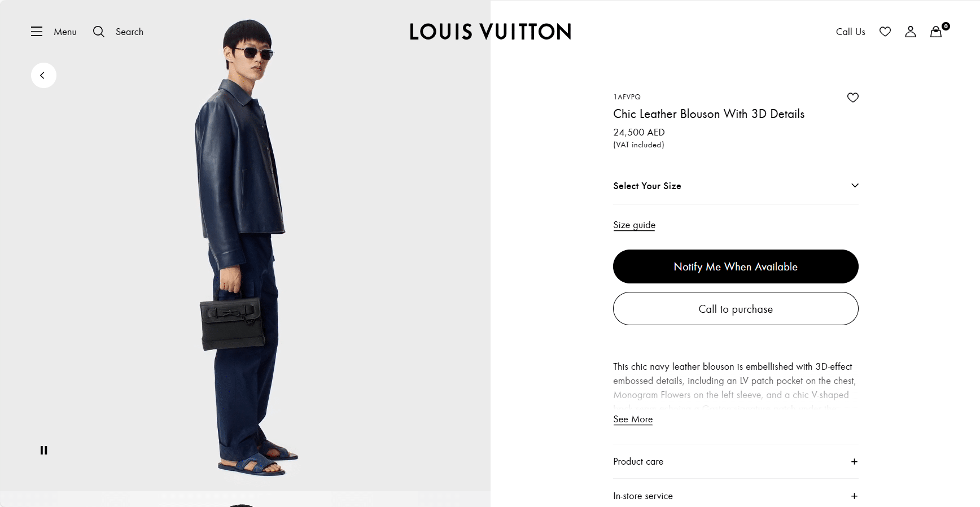Click the Call Us header item
Screen dimensions: 980x507
coord(850,32)
